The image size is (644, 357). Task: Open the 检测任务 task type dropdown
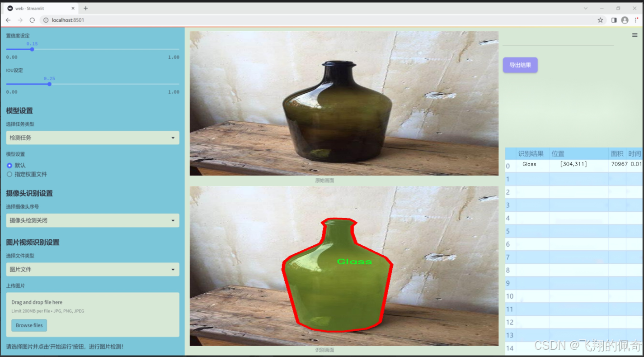click(93, 138)
